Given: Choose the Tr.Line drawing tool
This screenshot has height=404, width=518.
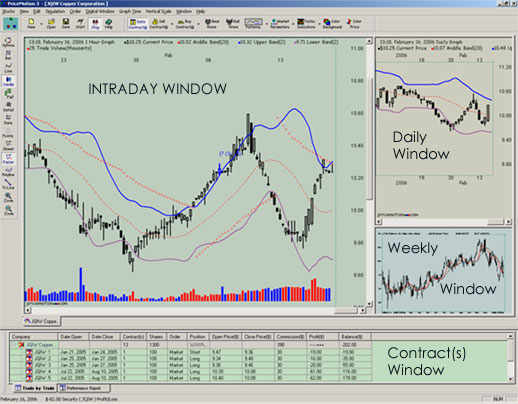Looking at the screenshot, I should tap(8, 184).
